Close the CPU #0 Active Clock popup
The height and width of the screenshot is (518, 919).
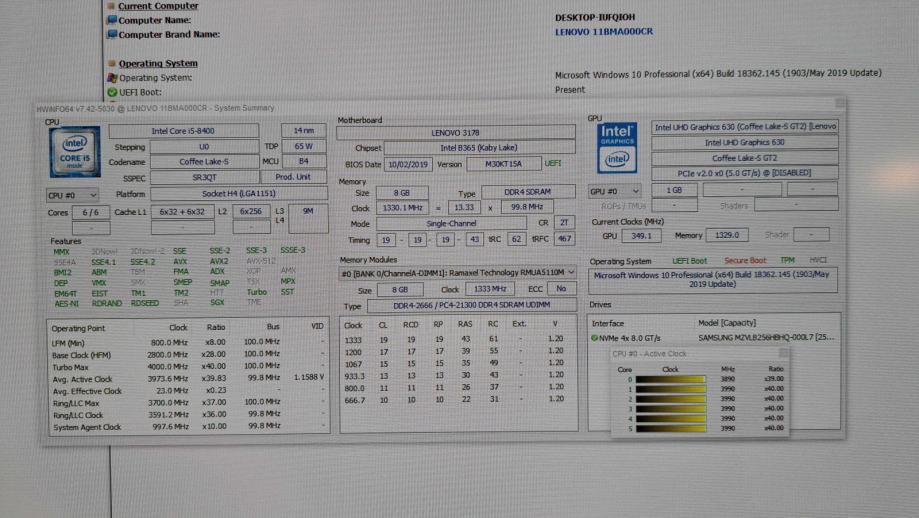[784, 353]
